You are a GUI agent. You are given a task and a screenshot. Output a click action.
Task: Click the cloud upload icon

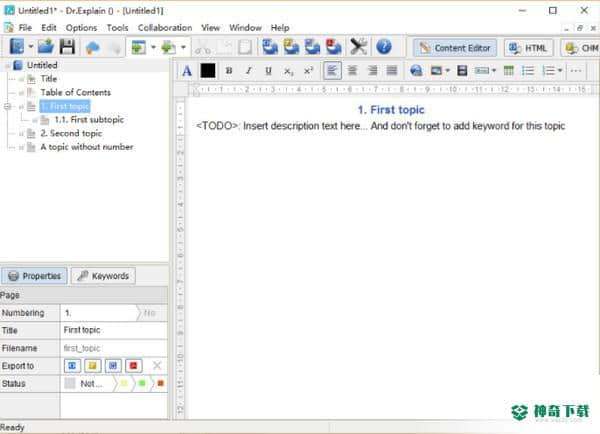(92, 47)
